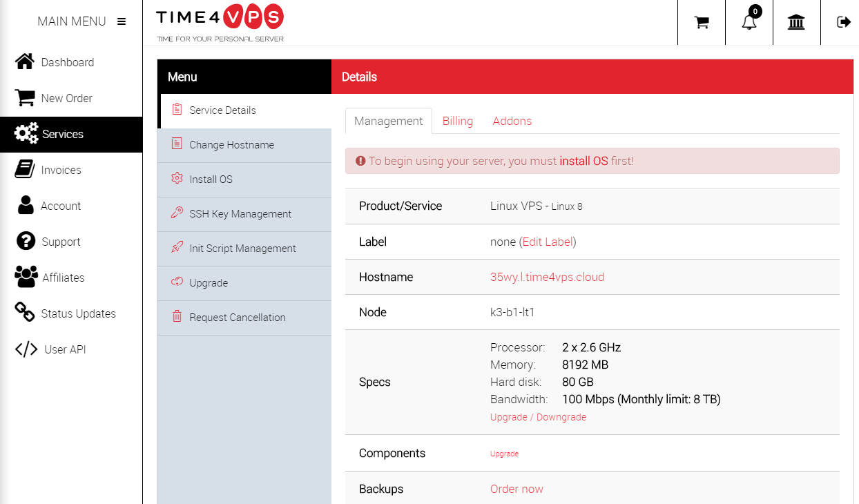Viewport: 859px width, 504px height.
Task: Switch to the Billing tab
Action: coord(458,121)
